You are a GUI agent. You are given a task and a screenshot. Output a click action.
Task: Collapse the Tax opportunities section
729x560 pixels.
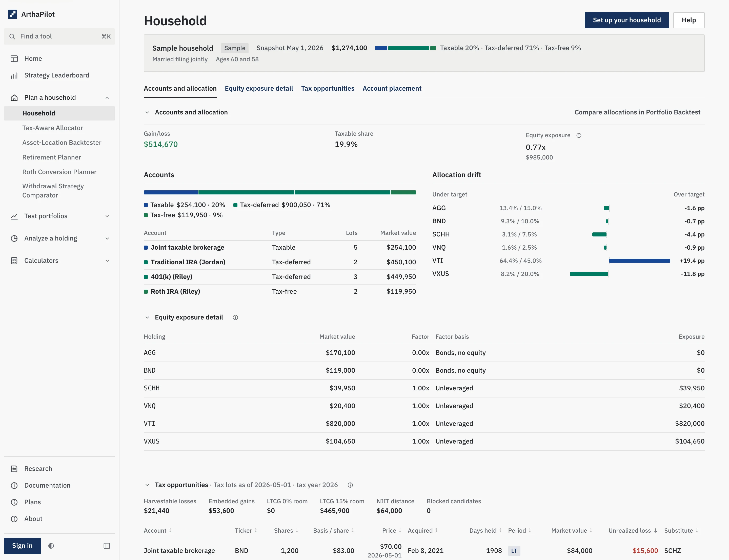[147, 485]
